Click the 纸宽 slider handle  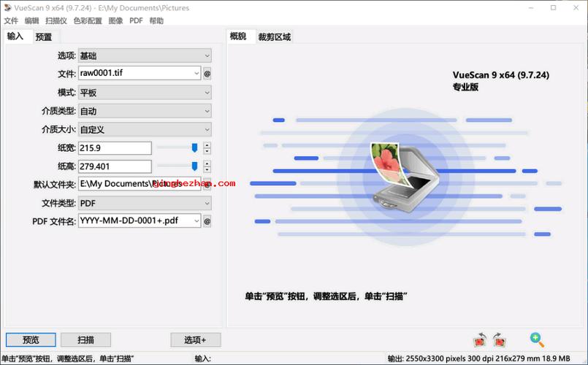coord(194,148)
